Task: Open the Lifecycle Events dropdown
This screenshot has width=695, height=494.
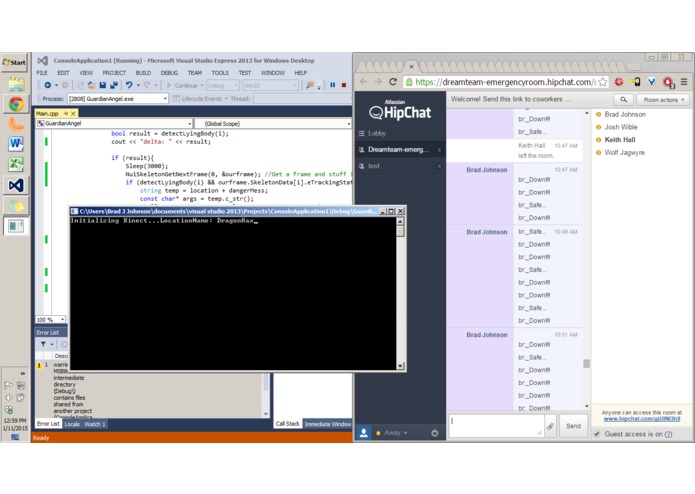Action: pyautogui.click(x=200, y=98)
